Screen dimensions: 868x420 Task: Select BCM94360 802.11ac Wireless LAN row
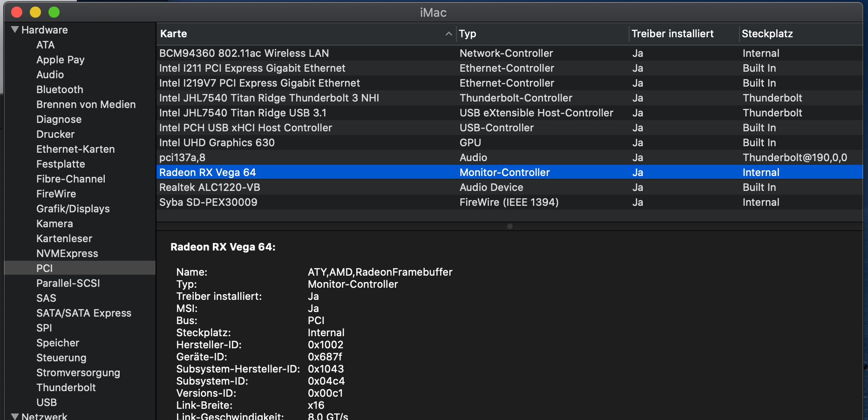tap(244, 53)
